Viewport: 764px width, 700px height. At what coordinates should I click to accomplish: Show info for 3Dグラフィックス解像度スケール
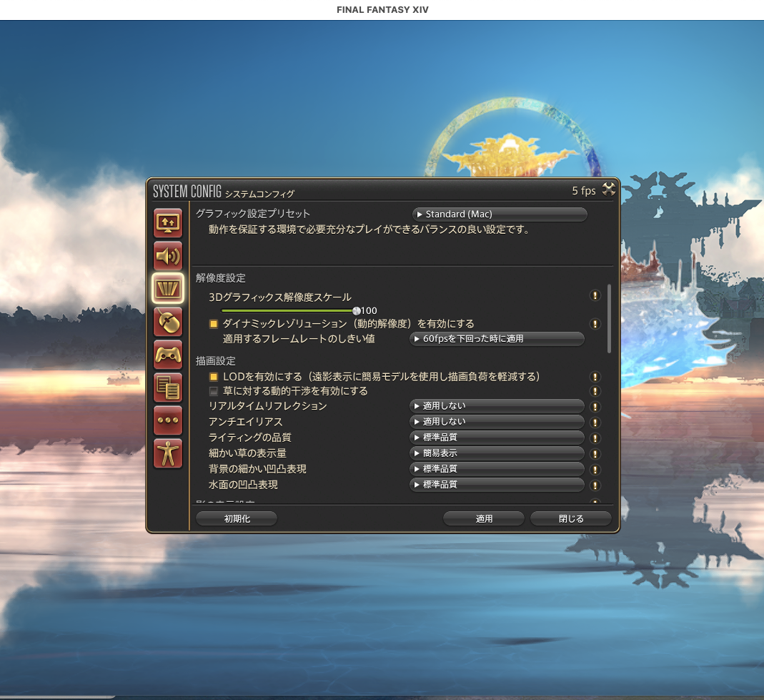[595, 295]
